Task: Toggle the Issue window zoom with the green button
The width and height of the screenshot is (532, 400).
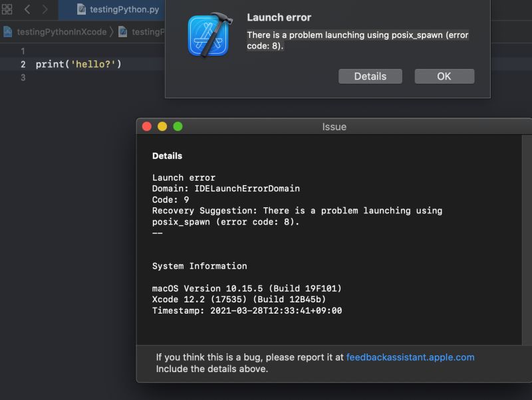Action: tap(177, 126)
